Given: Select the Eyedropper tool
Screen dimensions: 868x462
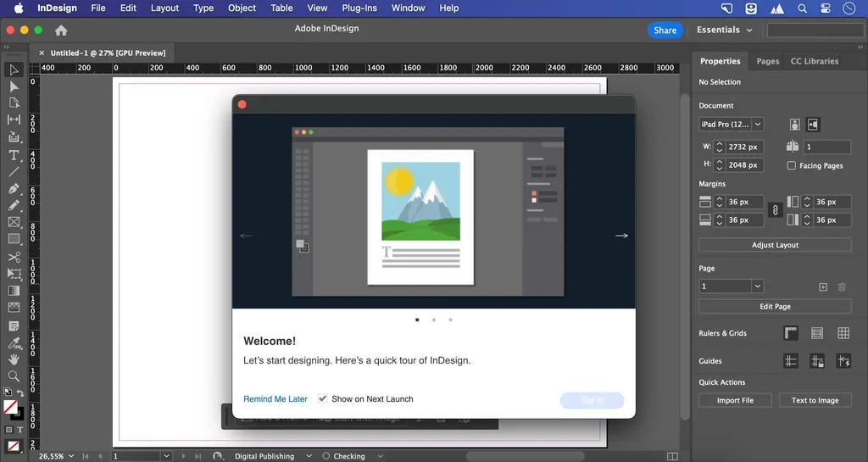Looking at the screenshot, I should point(14,342).
